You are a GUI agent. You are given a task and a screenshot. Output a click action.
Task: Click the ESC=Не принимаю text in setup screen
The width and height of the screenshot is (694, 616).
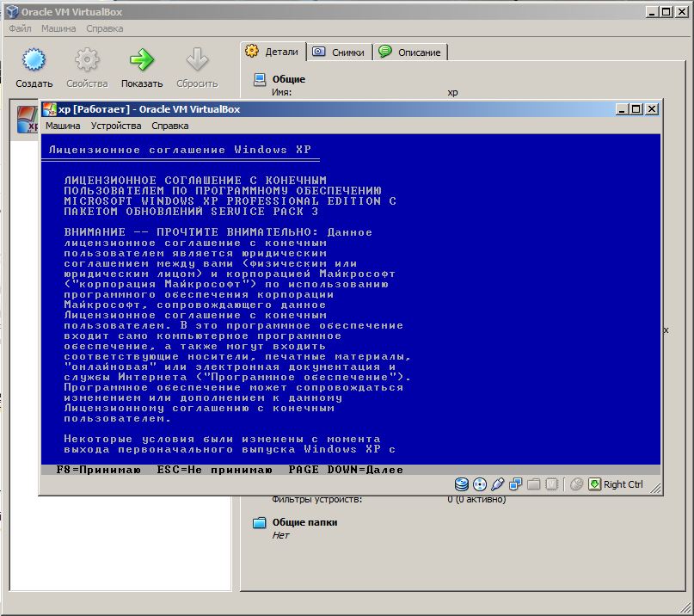(215, 470)
